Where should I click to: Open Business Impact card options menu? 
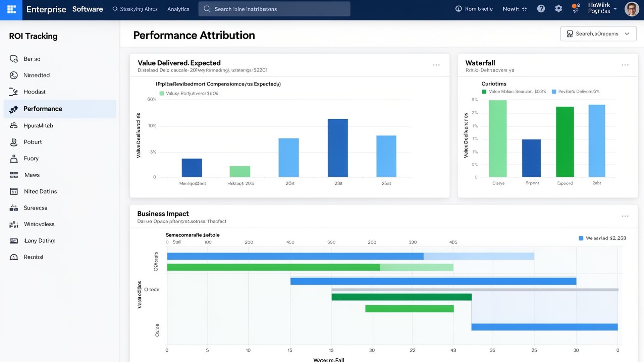pyautogui.click(x=625, y=216)
